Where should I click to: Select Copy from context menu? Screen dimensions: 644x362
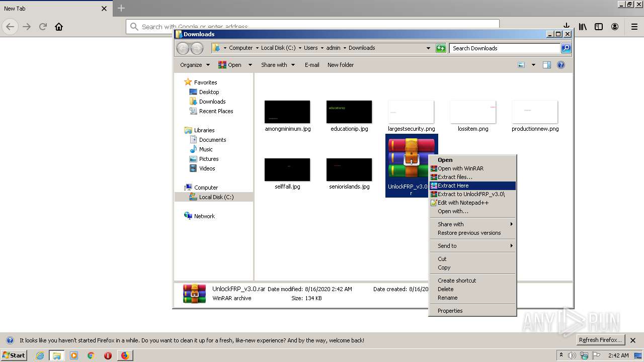472,267
